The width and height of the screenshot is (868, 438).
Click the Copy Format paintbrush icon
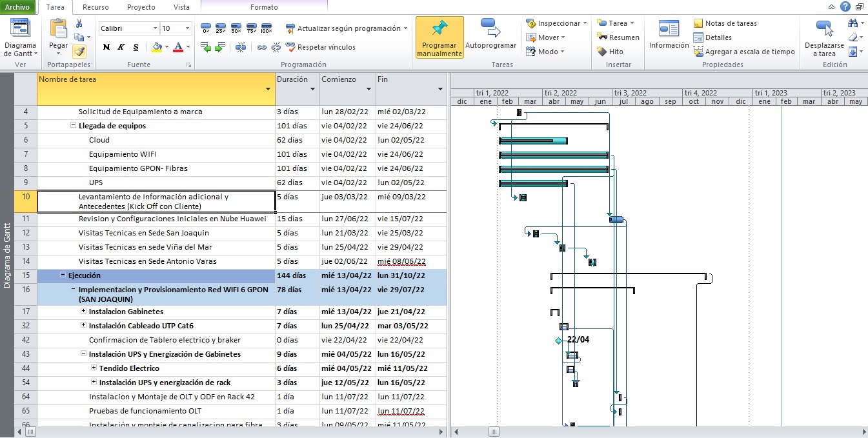(x=79, y=51)
